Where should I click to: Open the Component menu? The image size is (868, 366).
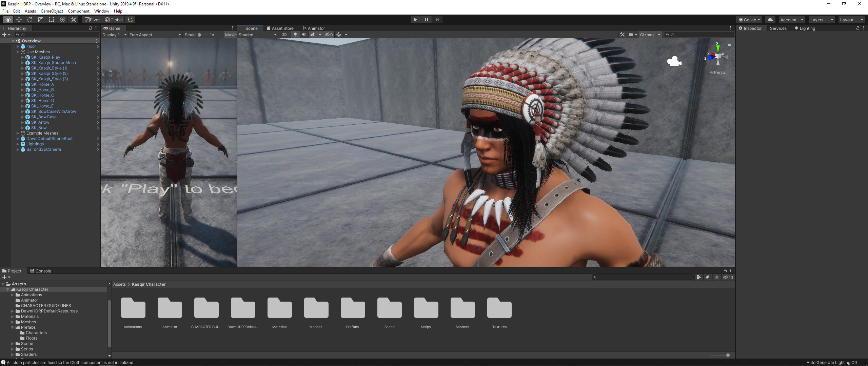pos(78,11)
